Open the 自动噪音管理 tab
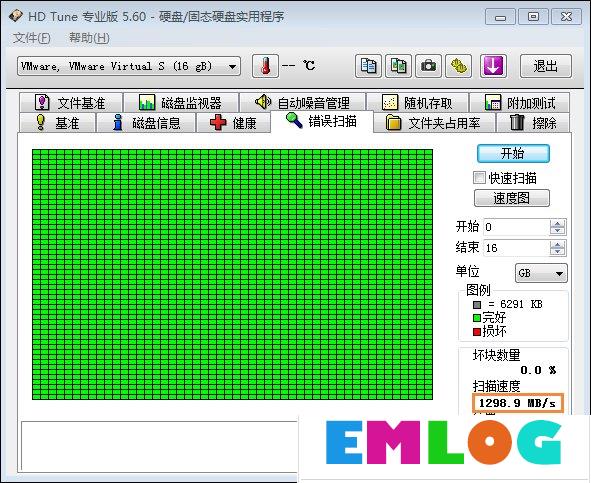Image resolution: width=591 pixels, height=483 pixels. [303, 103]
